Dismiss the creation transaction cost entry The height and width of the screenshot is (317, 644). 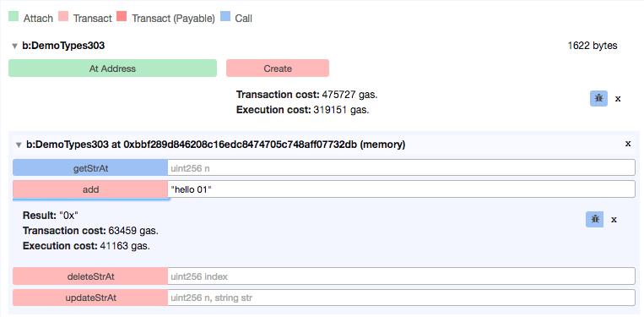pos(618,99)
